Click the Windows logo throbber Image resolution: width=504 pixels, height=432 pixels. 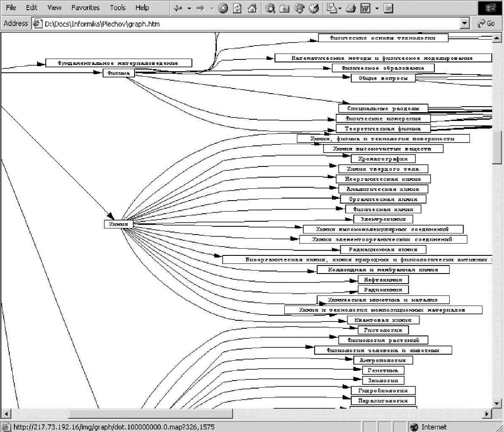[490, 8]
